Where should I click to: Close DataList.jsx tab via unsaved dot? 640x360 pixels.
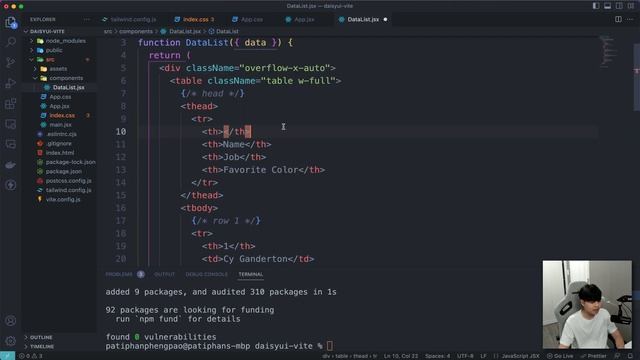pyautogui.click(x=385, y=19)
